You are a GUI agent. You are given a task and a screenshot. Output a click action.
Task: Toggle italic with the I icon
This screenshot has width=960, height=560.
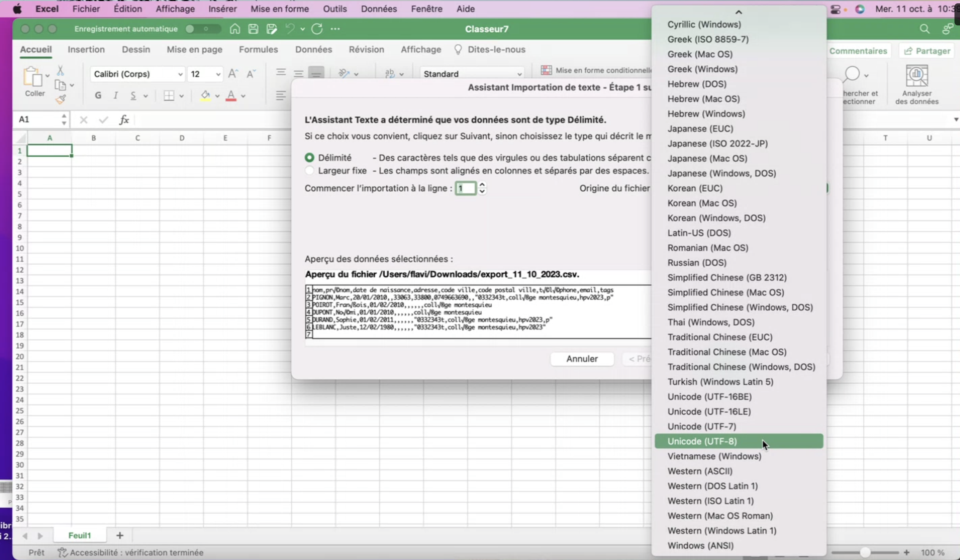coord(116,96)
